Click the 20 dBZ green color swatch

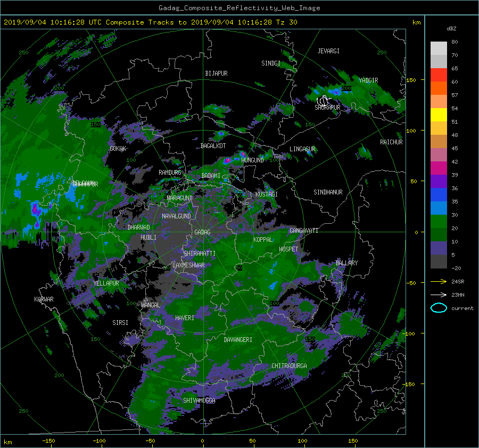[x=439, y=222]
